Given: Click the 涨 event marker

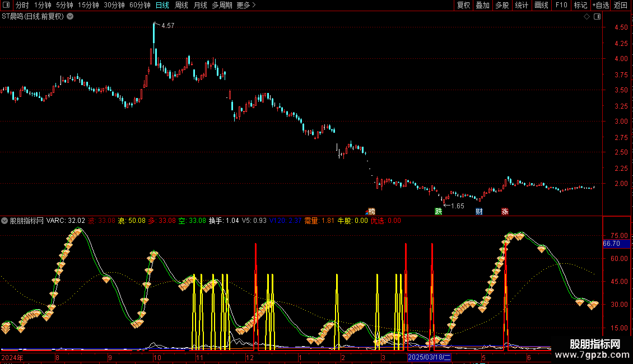Looking at the screenshot, I should tap(505, 212).
